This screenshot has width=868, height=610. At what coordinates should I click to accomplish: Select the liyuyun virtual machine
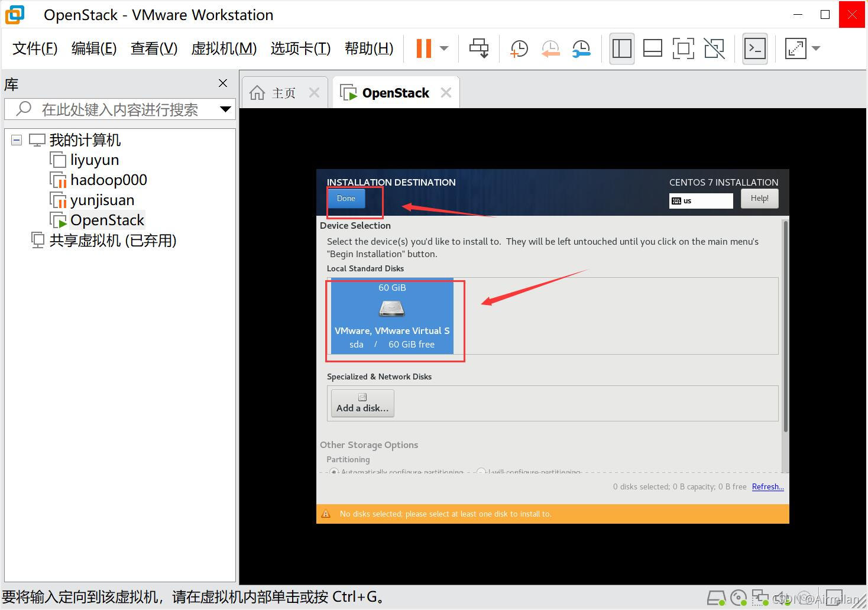(95, 160)
